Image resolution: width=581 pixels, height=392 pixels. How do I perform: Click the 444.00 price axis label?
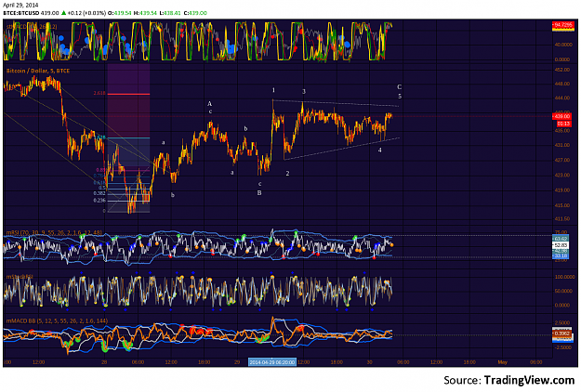[562, 98]
